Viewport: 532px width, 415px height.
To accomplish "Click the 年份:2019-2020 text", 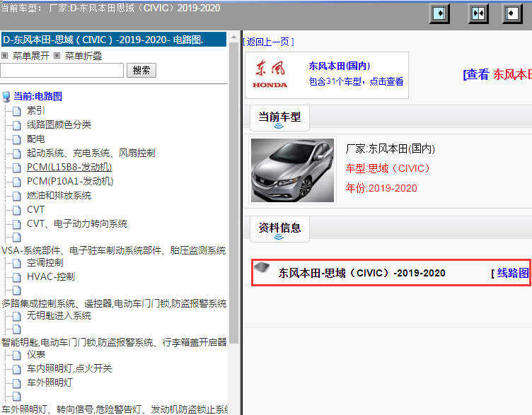I will 381,188.
